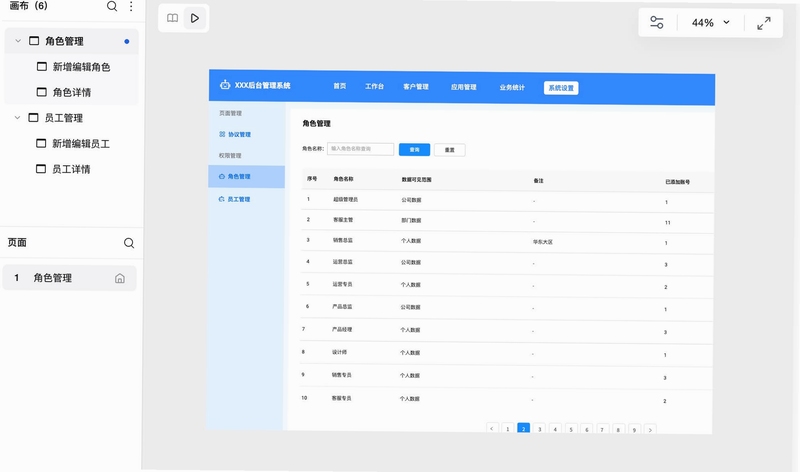Collapse the 角色管理 canvas group
The image size is (800, 472).
coord(18,41)
